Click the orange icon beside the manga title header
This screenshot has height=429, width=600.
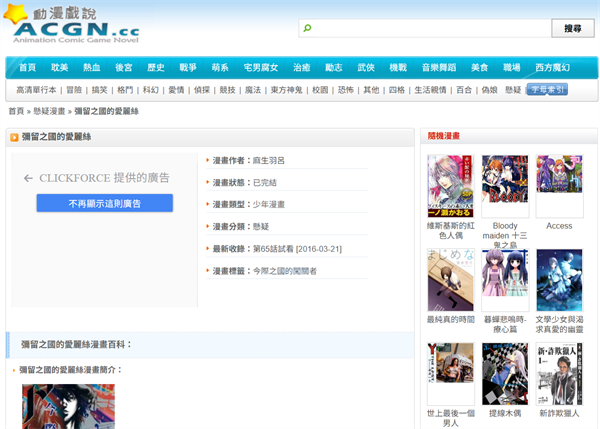coord(14,137)
